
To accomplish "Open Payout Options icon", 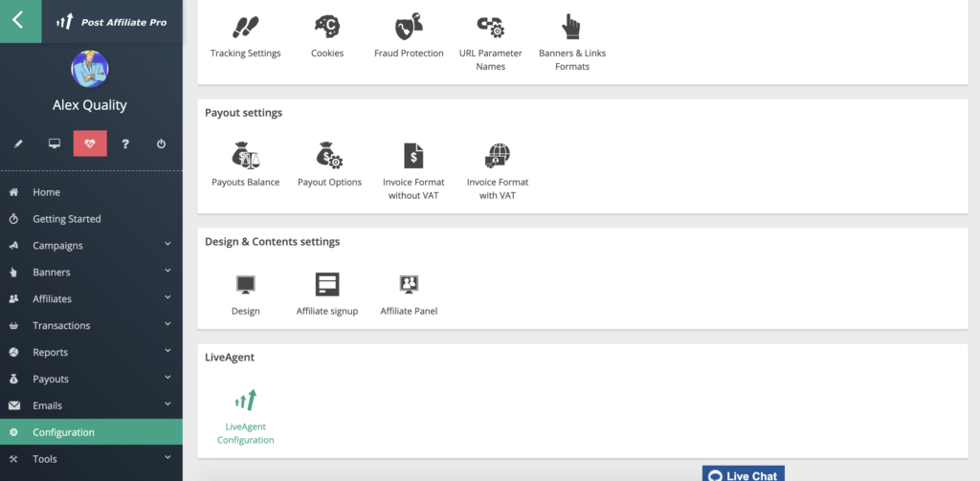I will point(329,156).
